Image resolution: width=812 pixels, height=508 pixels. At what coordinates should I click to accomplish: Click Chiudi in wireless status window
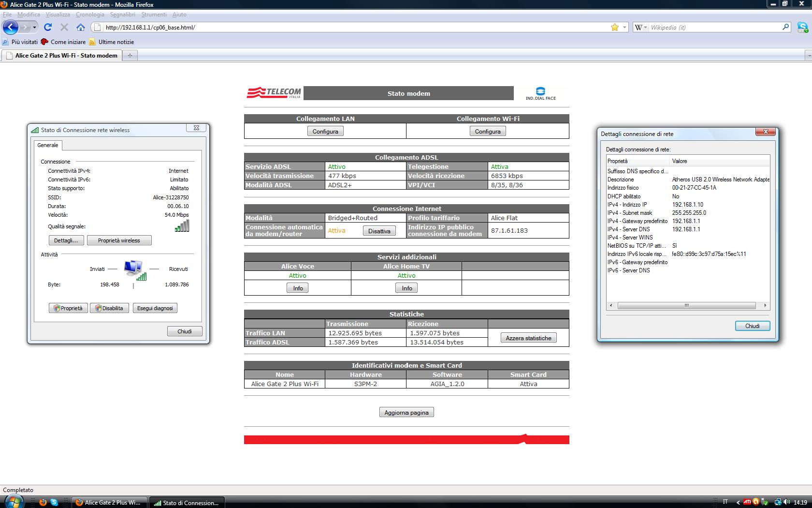[x=185, y=331]
